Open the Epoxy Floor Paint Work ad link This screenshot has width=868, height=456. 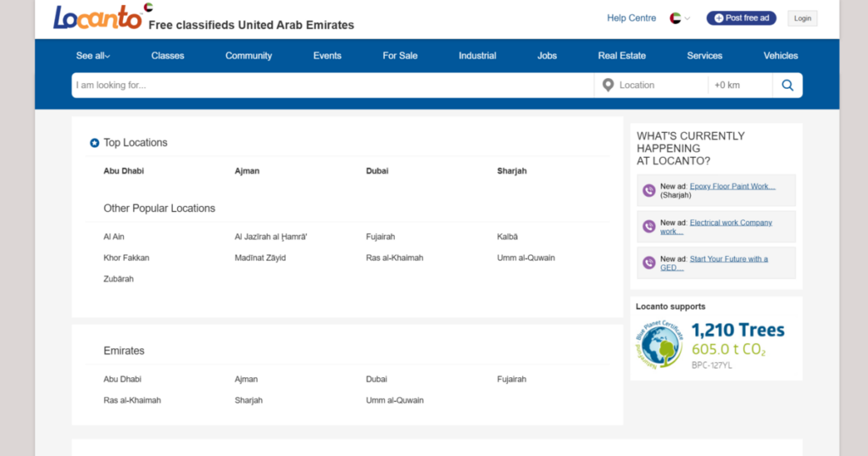coord(732,186)
